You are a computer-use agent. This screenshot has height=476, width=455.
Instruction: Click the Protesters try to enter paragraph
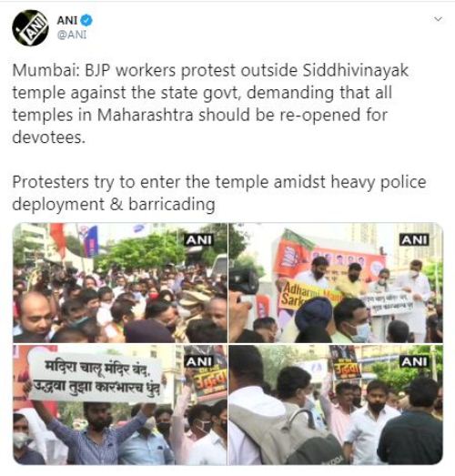click(219, 193)
